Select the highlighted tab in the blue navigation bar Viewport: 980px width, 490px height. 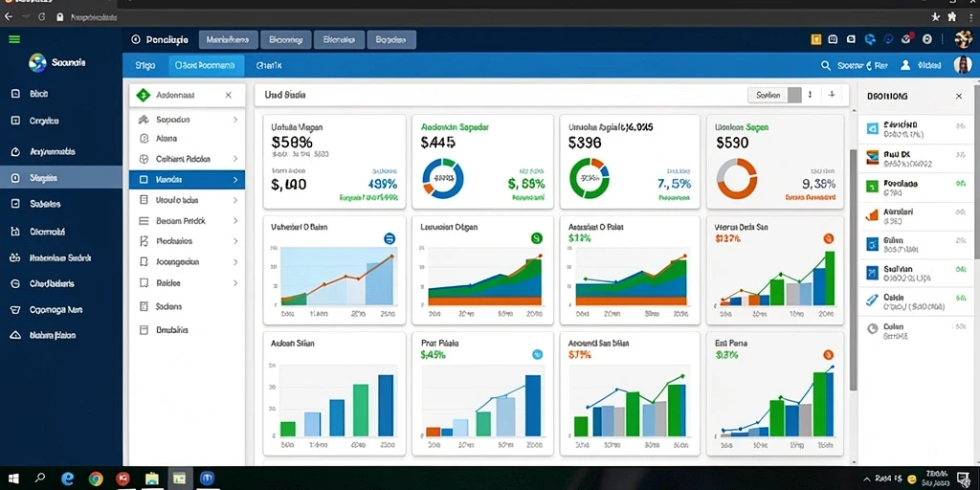coord(206,65)
